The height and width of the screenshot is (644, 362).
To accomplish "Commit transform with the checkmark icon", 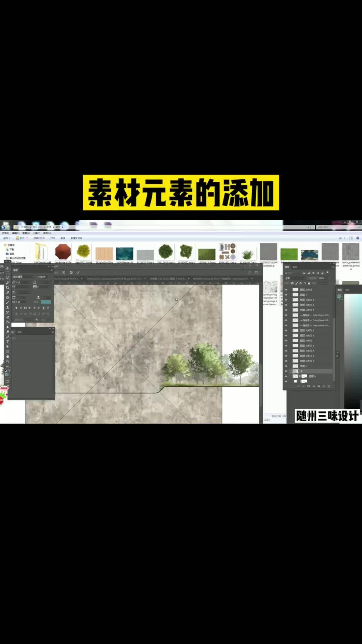I will (x=78, y=272).
